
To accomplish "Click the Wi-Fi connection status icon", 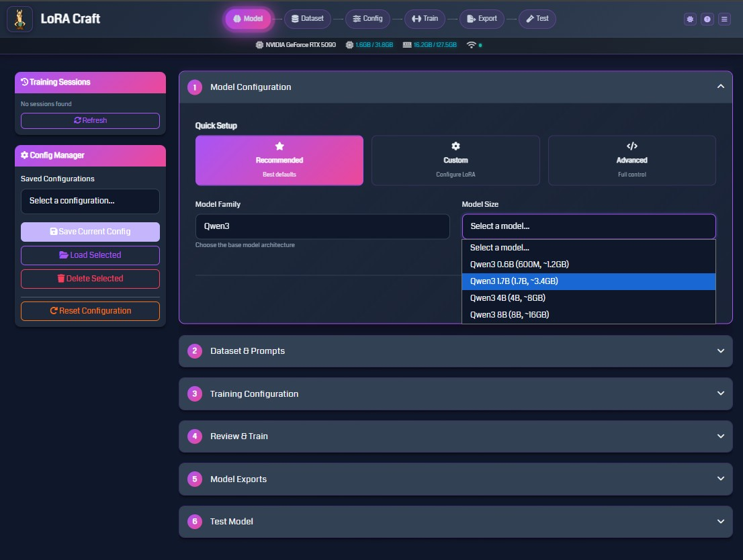I will point(472,45).
